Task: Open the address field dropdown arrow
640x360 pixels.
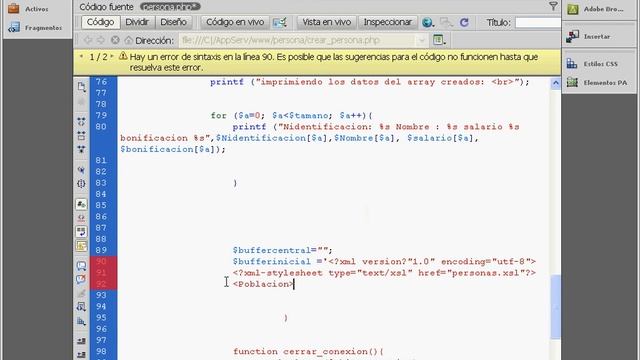Action: coord(422,40)
